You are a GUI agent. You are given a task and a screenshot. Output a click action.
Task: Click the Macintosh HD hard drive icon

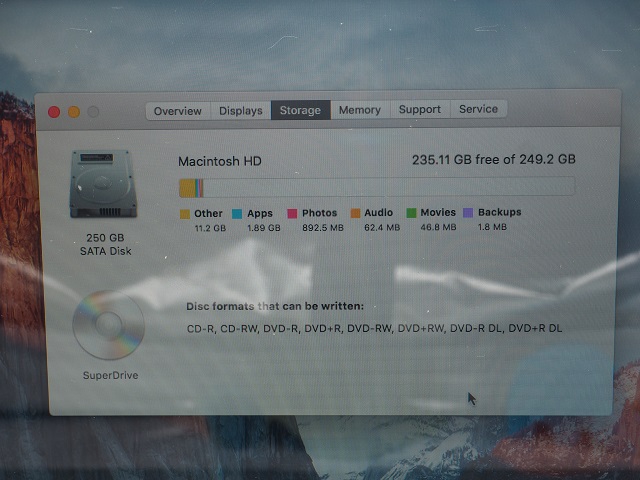(103, 184)
